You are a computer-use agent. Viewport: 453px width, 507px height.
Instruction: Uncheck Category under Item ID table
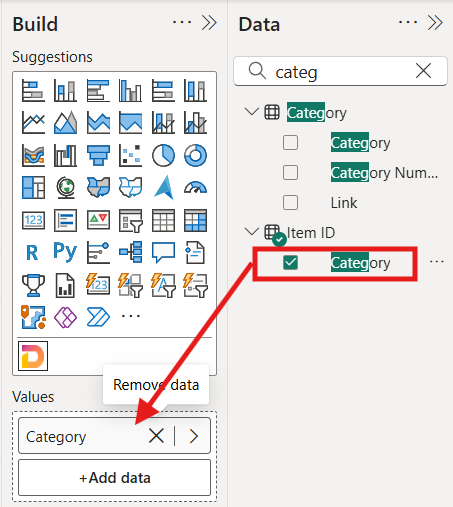point(290,262)
